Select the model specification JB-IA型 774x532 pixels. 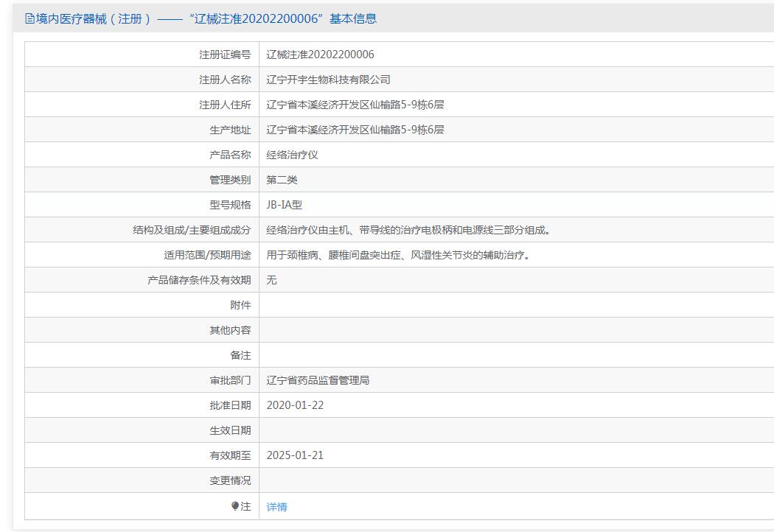[285, 205]
